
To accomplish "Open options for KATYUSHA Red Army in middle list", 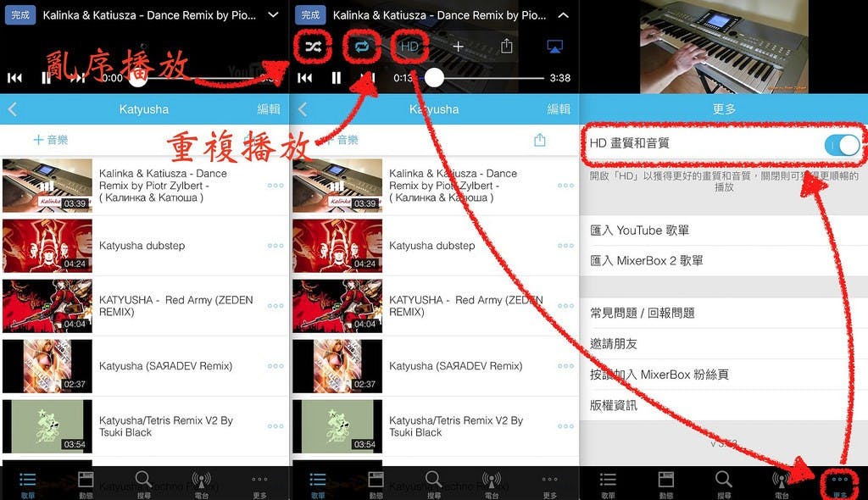I will coord(565,306).
